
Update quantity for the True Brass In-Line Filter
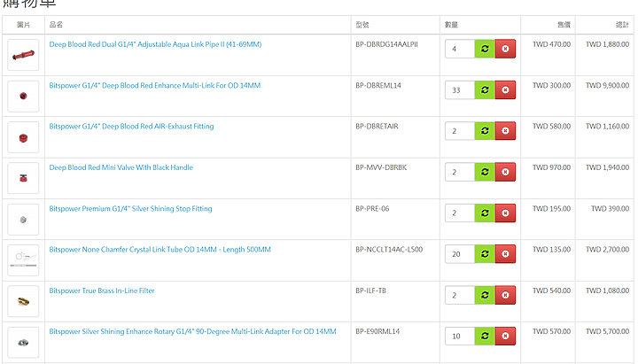[x=485, y=295]
